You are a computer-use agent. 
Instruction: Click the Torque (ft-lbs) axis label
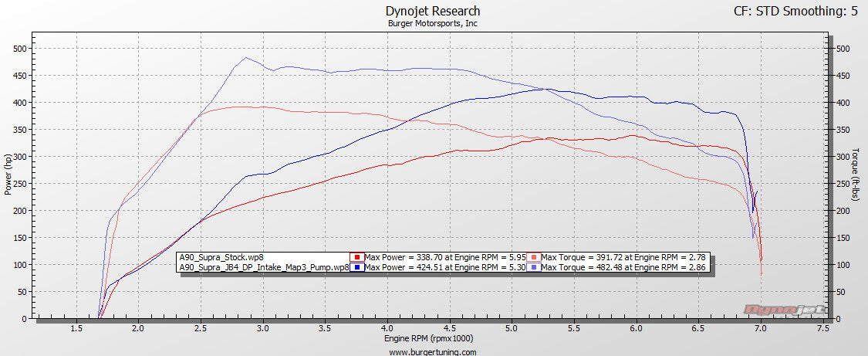click(x=855, y=174)
